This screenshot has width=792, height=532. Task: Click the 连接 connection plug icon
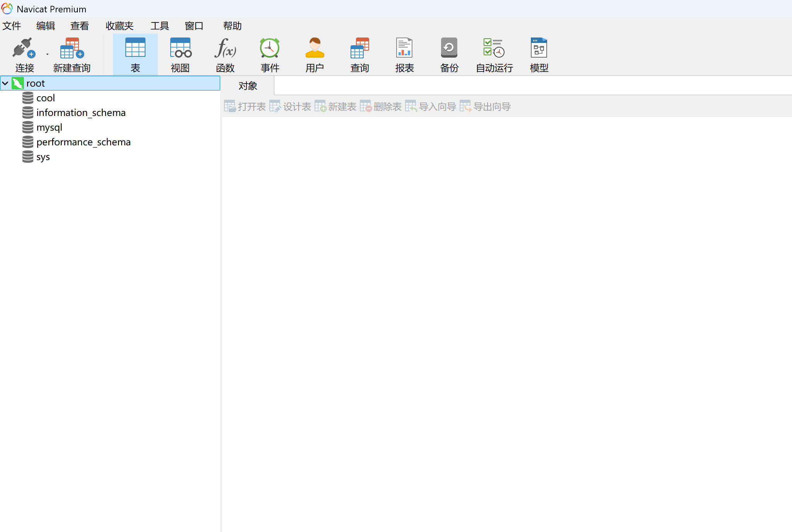coord(24,48)
